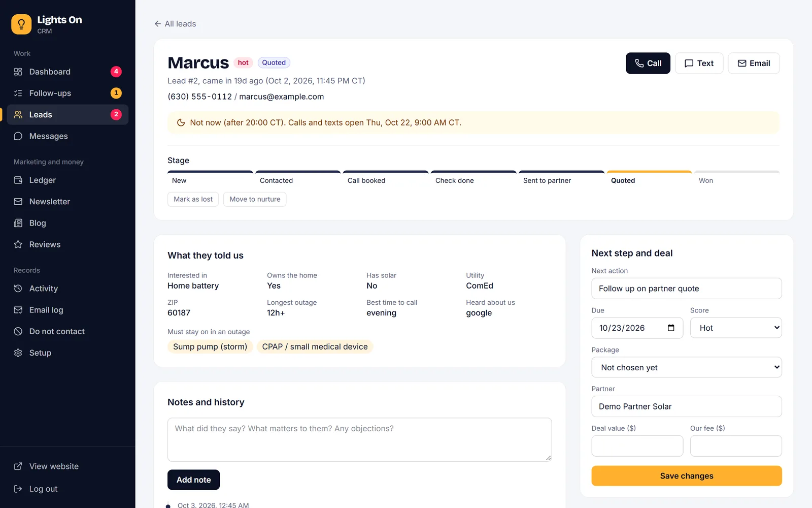Viewport: 812px width, 508px height.
Task: Click the Blog newspaper icon
Action: click(18, 223)
